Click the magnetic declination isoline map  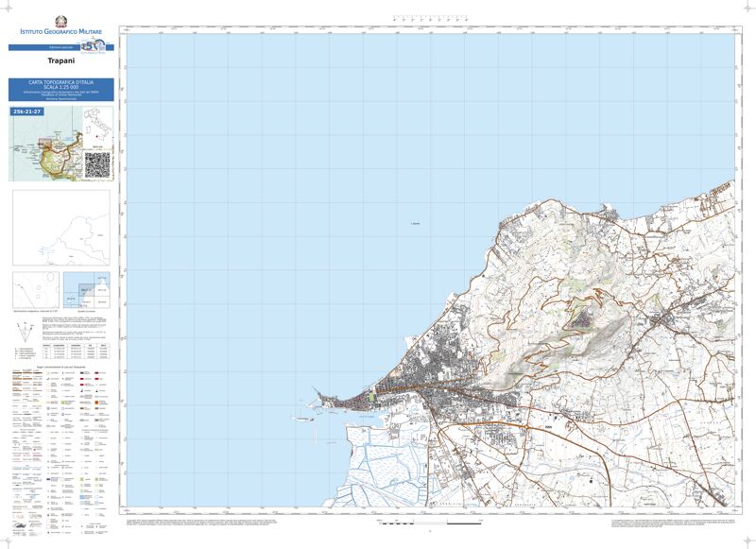click(35, 289)
